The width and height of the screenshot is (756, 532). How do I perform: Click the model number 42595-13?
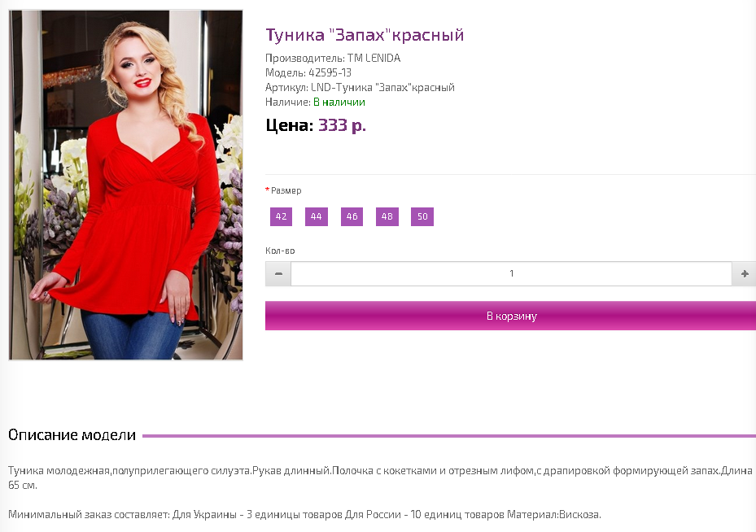tap(330, 72)
